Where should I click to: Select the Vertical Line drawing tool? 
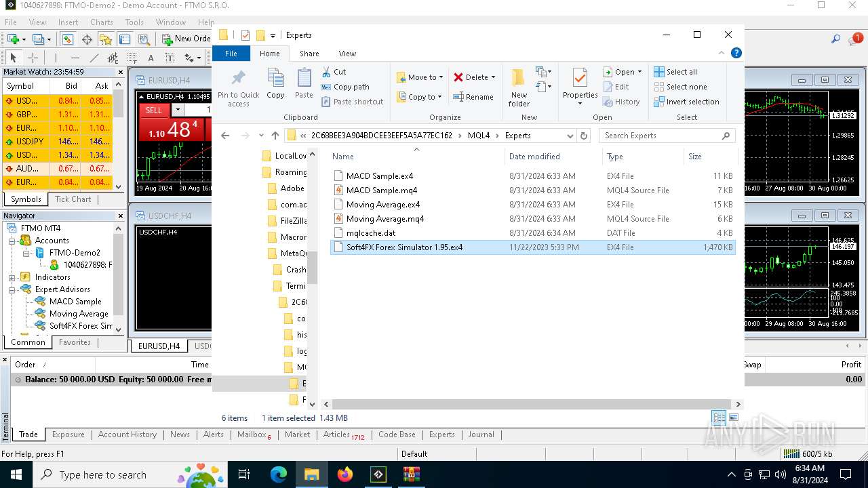tap(56, 58)
